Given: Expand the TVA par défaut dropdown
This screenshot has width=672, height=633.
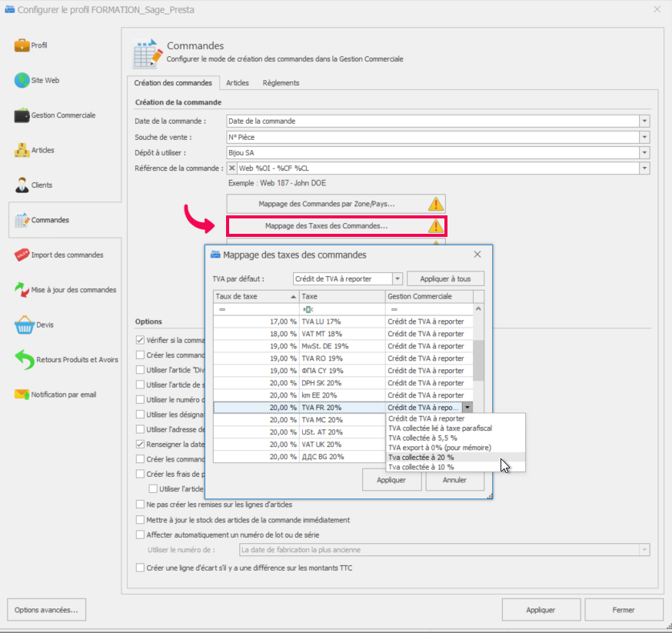Looking at the screenshot, I should pos(397,278).
